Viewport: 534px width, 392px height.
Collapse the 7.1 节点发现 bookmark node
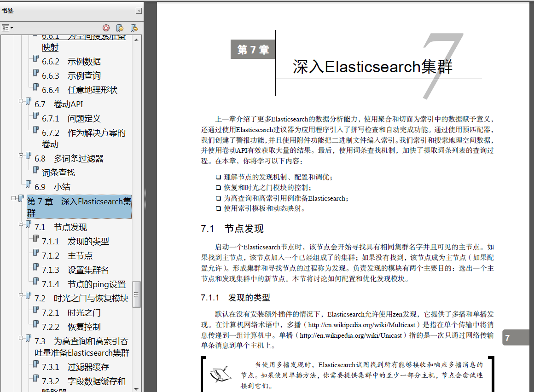[x=21, y=224]
